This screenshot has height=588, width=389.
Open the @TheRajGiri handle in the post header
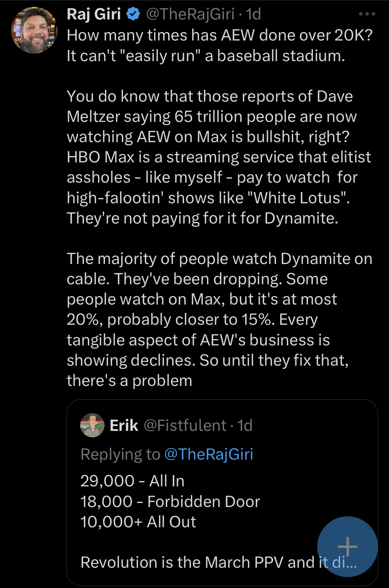[190, 14]
